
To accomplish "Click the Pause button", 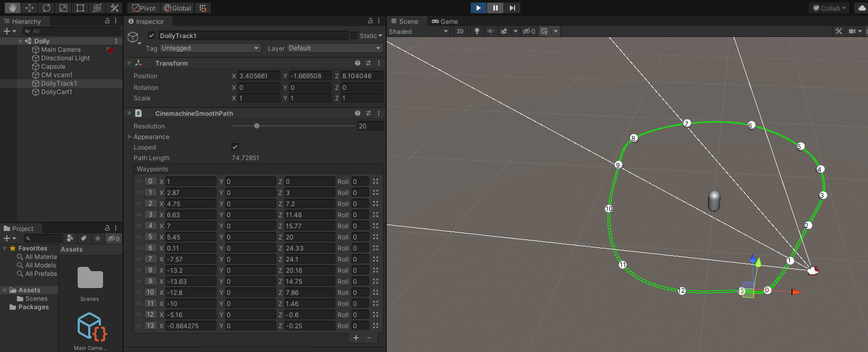I will (x=495, y=8).
